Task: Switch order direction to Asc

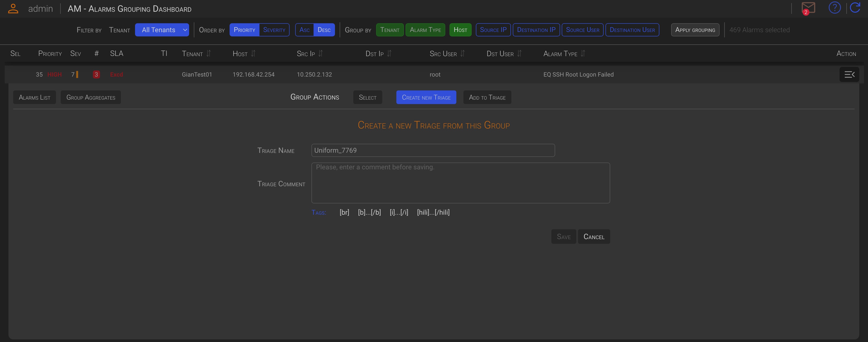Action: coord(304,30)
